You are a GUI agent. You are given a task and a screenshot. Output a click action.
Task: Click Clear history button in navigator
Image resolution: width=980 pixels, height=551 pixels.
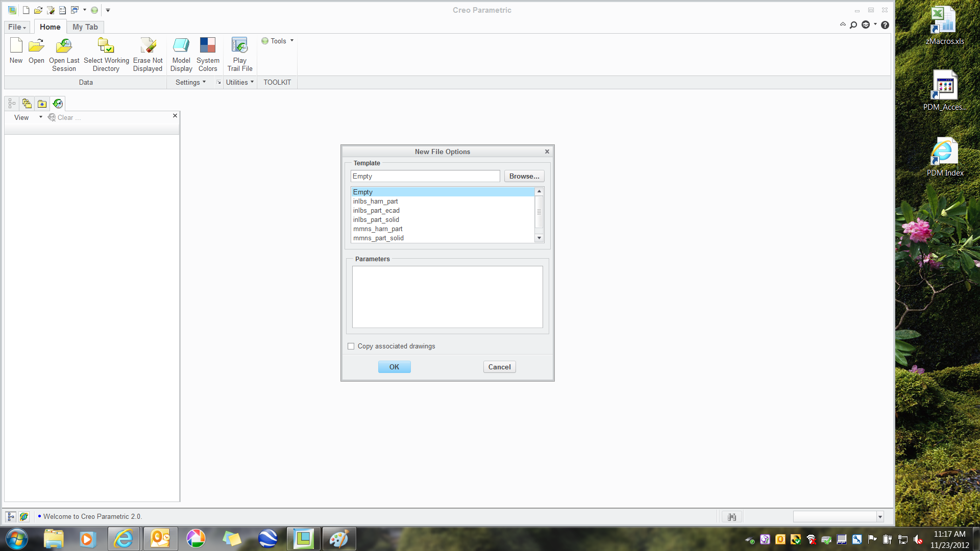(x=64, y=117)
